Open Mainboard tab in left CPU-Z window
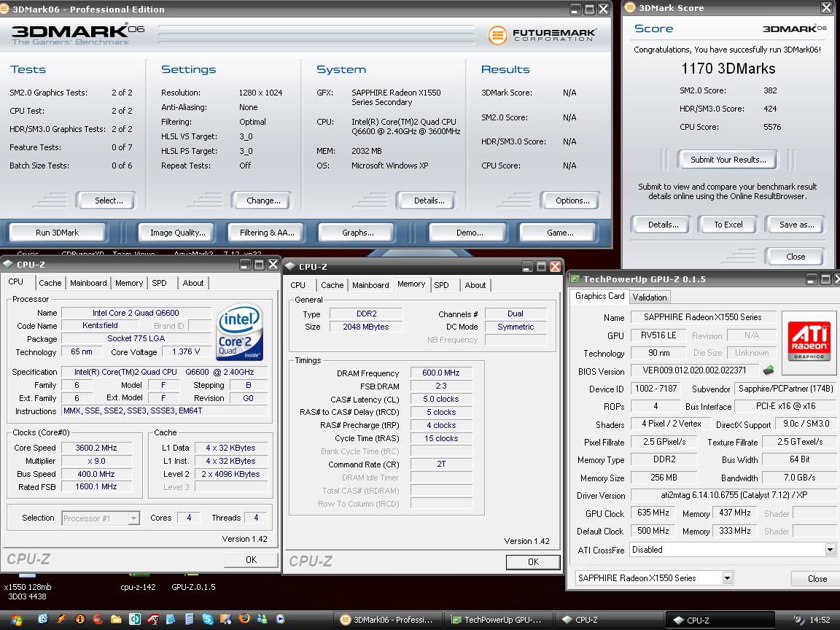This screenshot has width=840, height=630. point(88,283)
